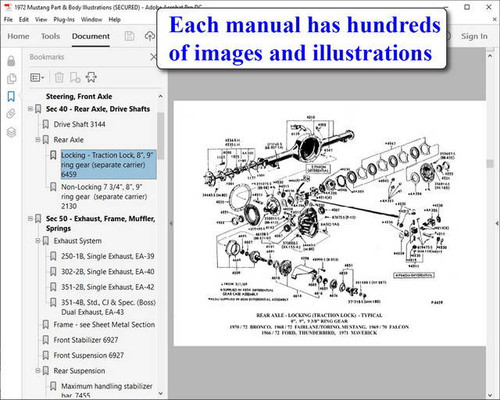Close the Bookmarks panel
The height and width of the screenshot is (400, 500).
(x=153, y=57)
